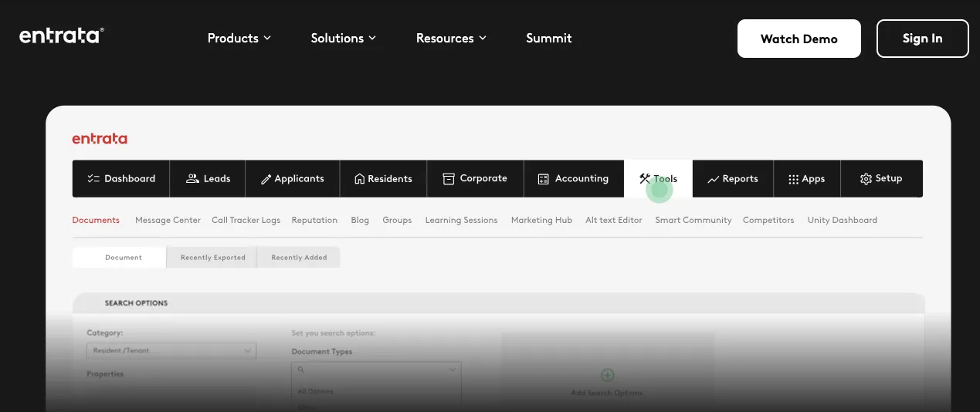Click the Corporate archive box icon
The width and height of the screenshot is (980, 412).
[x=449, y=178]
